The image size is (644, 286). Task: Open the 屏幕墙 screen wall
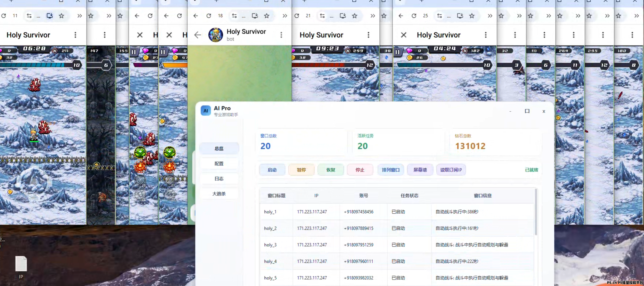(x=420, y=170)
